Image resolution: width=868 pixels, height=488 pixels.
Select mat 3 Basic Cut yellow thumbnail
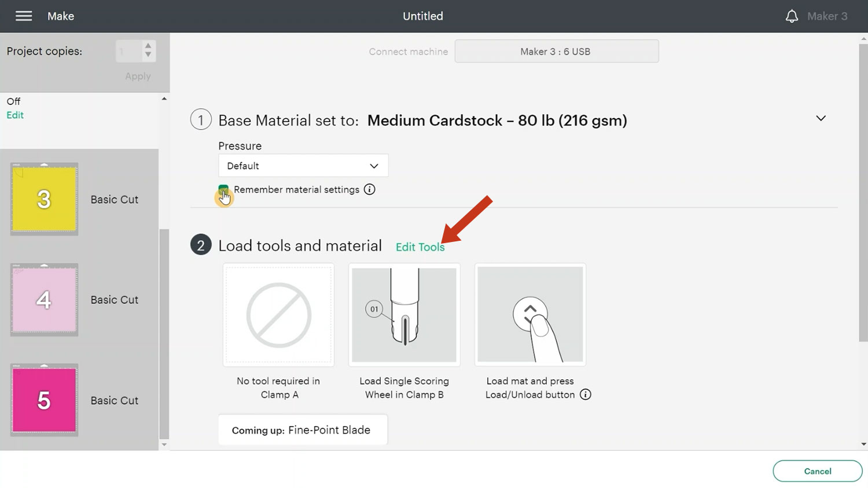(44, 199)
